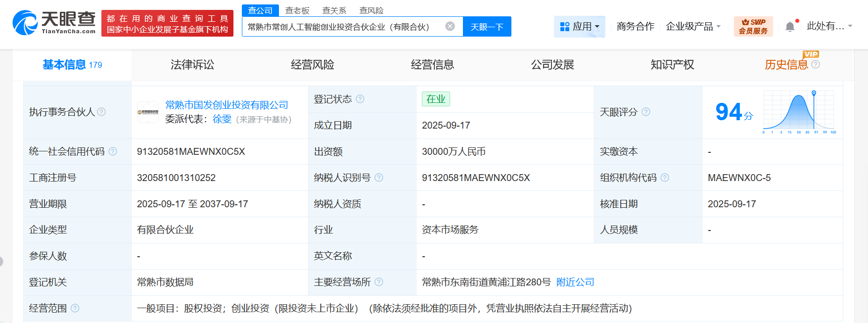Open 常熟市国发创业投资有限公司 link
The height and width of the screenshot is (323, 868).
pos(227,105)
